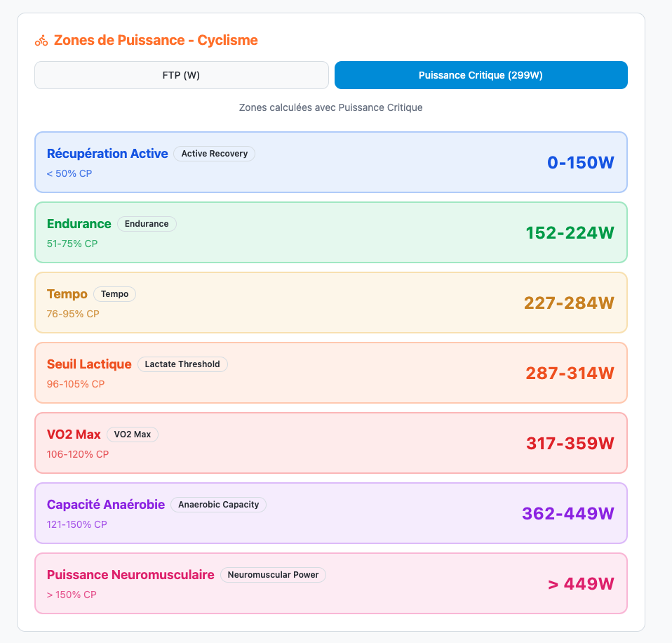Select the Seuil Lactique zone title

[x=89, y=364]
